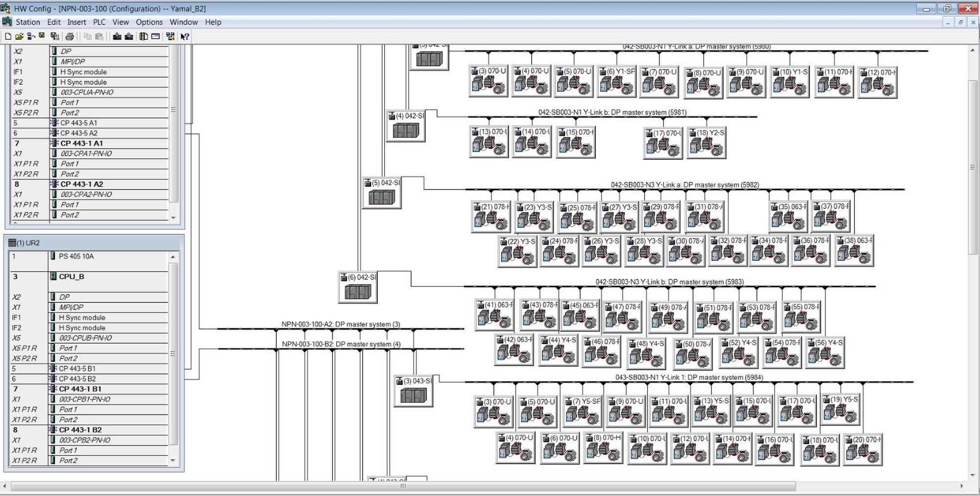Open the Window menu
Image resolution: width=980 pixels, height=496 pixels.
tap(184, 22)
